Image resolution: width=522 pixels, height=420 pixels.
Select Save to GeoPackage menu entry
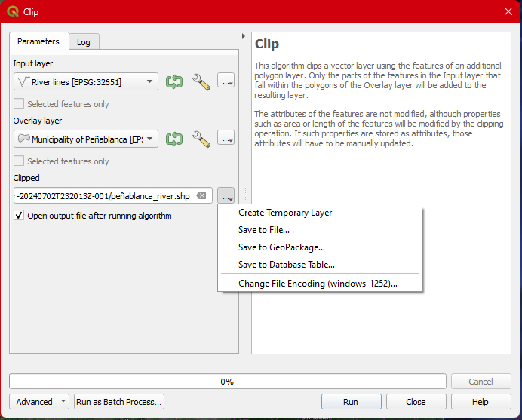point(281,247)
